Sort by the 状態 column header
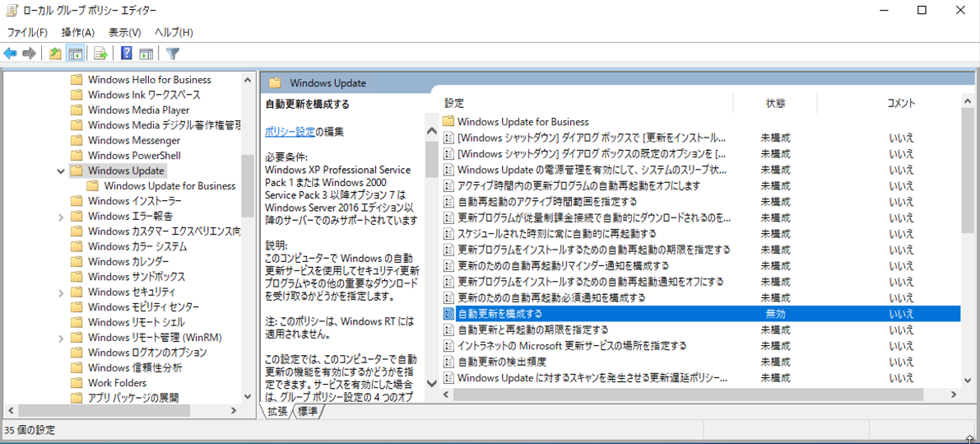Screen dimensions: 980x444 click(775, 103)
